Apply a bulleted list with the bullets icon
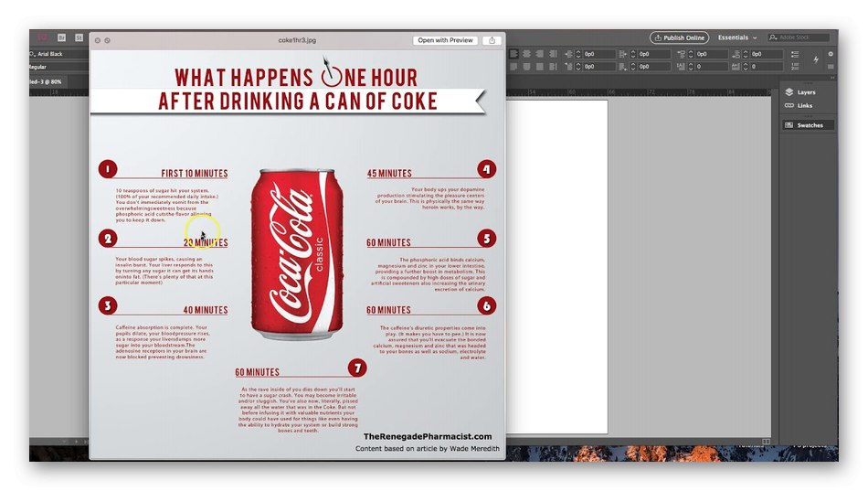868x491 pixels. coord(795,54)
